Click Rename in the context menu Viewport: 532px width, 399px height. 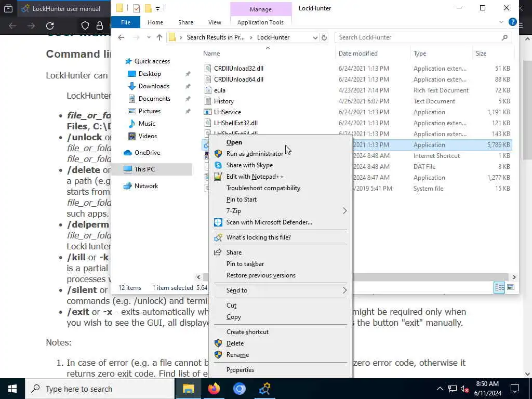click(x=237, y=355)
